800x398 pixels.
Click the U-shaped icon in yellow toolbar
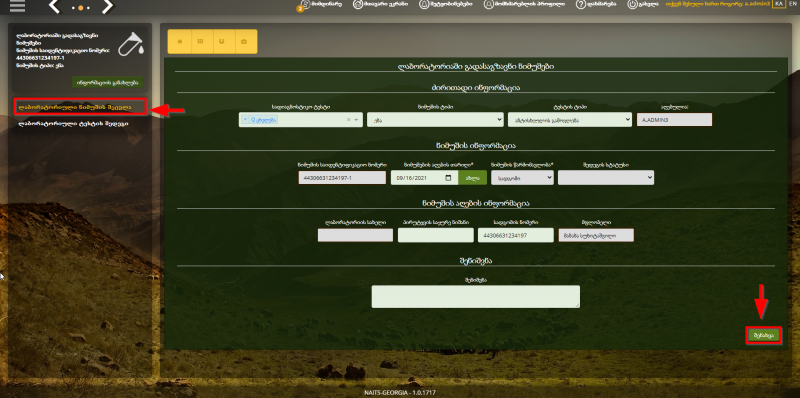click(x=223, y=42)
